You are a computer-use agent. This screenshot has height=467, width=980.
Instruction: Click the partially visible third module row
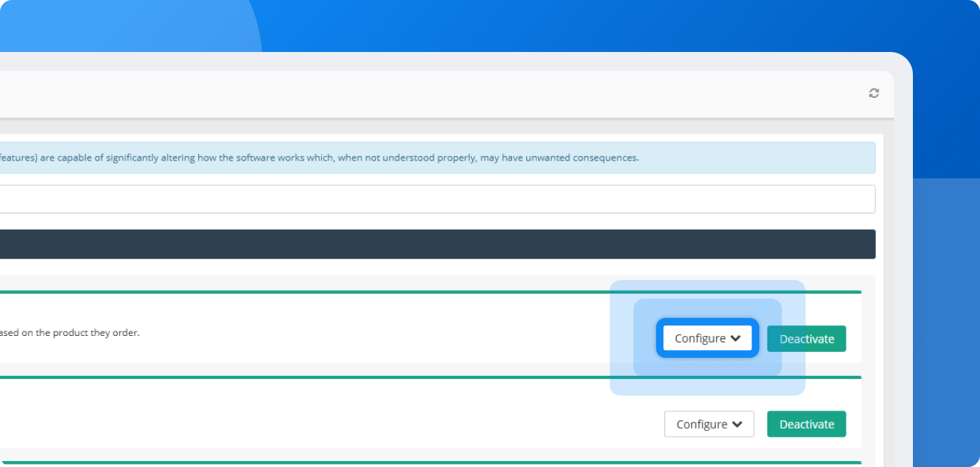(377, 465)
